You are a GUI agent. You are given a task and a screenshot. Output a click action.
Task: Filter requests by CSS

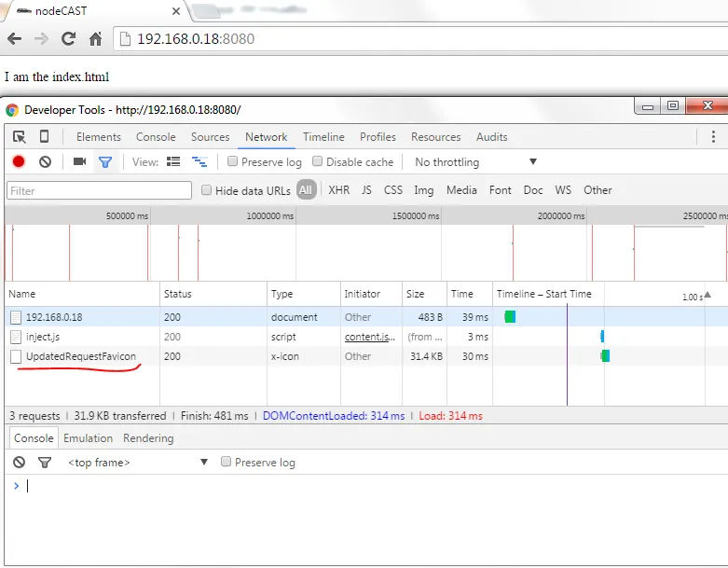tap(392, 190)
